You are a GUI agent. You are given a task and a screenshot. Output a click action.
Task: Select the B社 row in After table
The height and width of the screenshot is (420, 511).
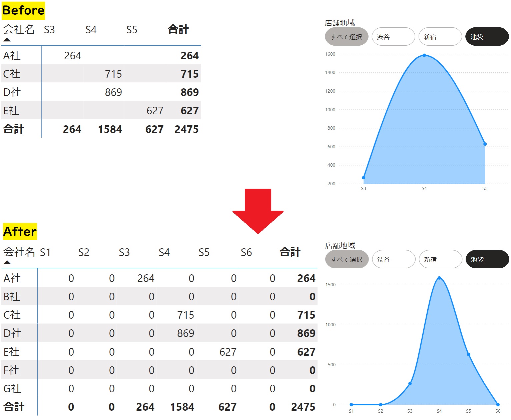pyautogui.click(x=12, y=296)
